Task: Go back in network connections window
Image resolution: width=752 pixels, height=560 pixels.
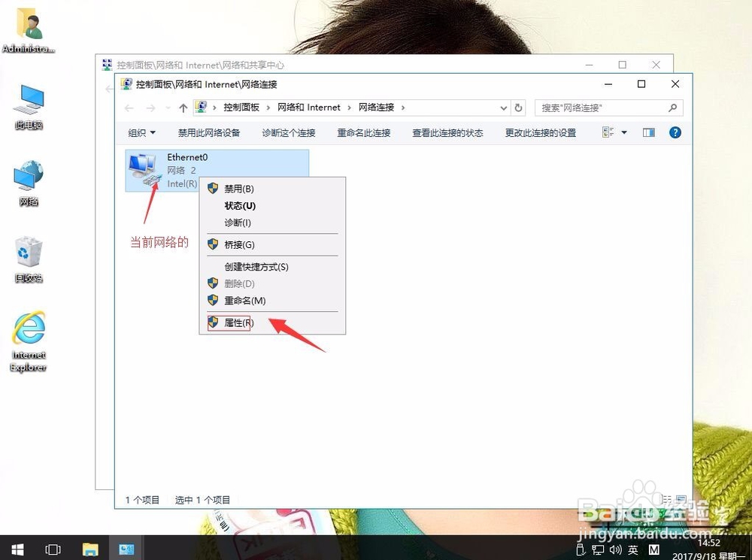Action: (x=129, y=108)
